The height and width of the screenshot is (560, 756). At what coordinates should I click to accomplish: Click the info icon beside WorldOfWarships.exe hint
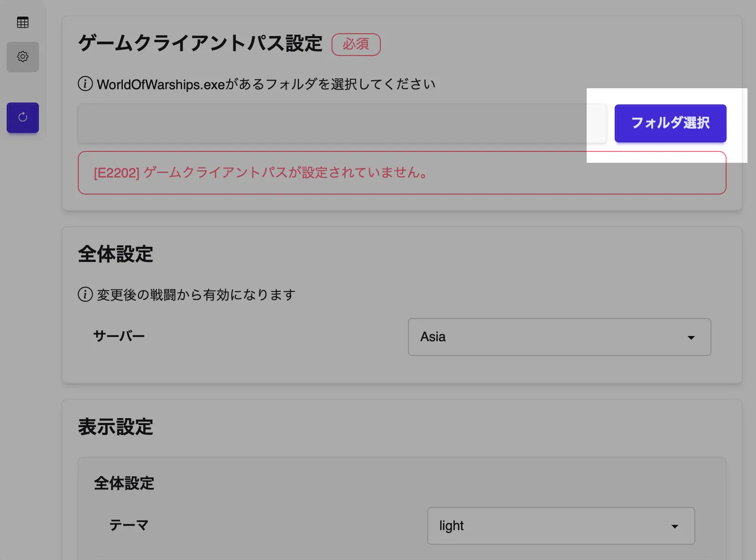point(85,84)
